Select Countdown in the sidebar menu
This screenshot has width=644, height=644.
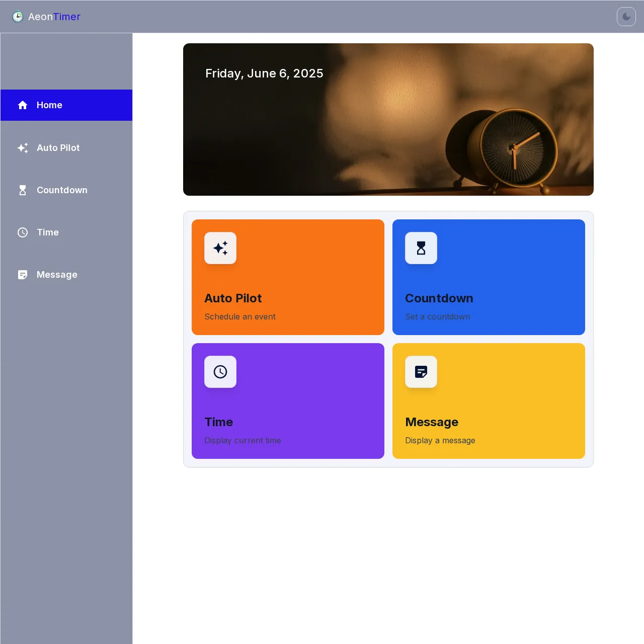point(62,190)
